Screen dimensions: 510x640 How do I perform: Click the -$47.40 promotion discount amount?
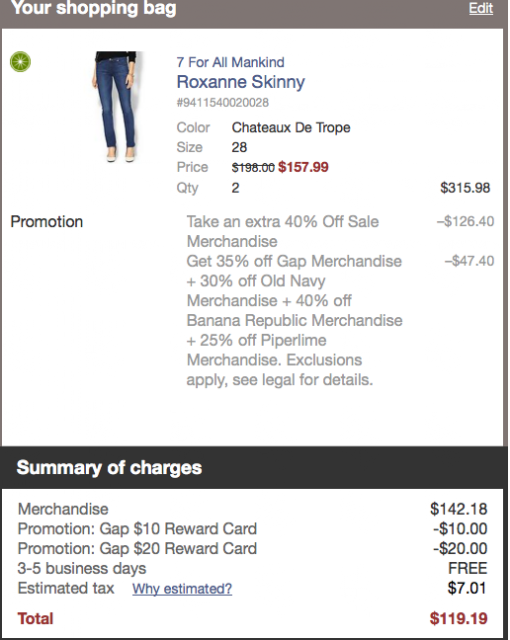click(469, 261)
